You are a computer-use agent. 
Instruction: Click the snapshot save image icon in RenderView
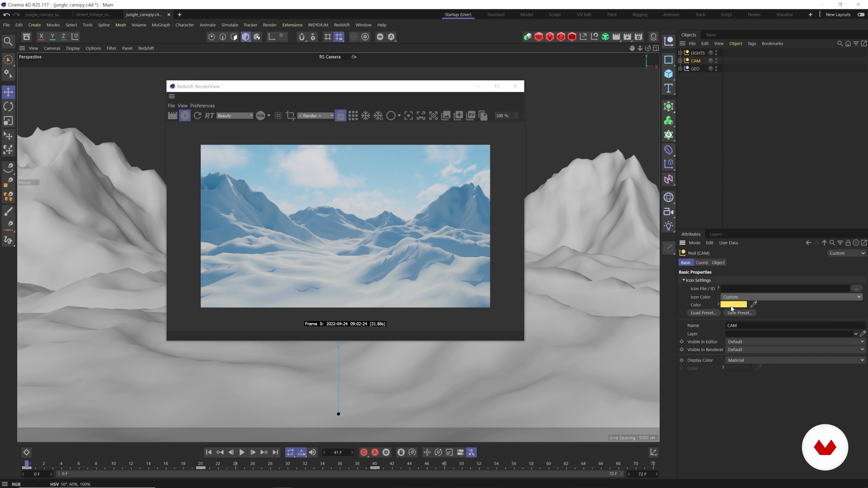(446, 115)
